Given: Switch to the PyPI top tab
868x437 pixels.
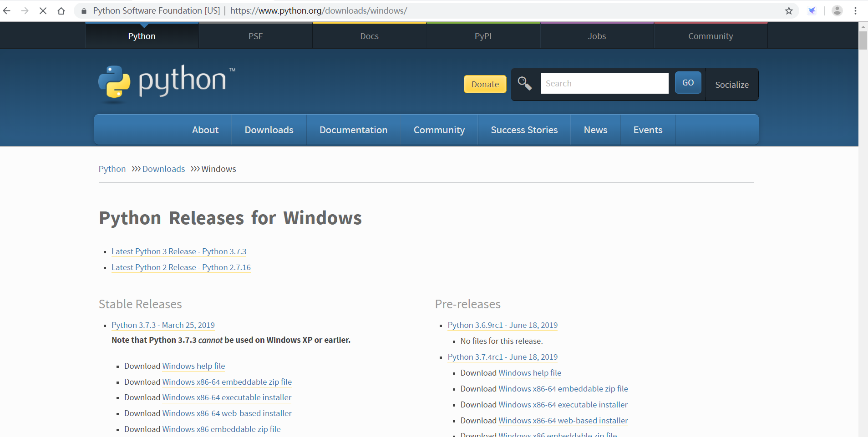Looking at the screenshot, I should point(483,36).
